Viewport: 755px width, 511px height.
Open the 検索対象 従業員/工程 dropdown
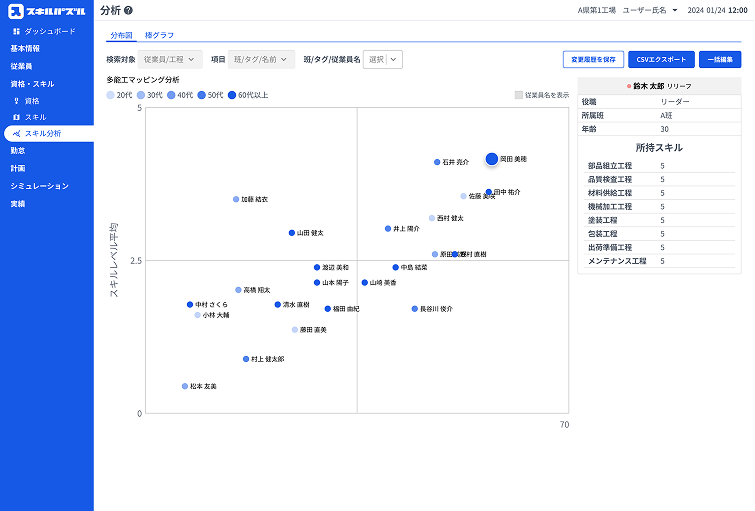(169, 60)
